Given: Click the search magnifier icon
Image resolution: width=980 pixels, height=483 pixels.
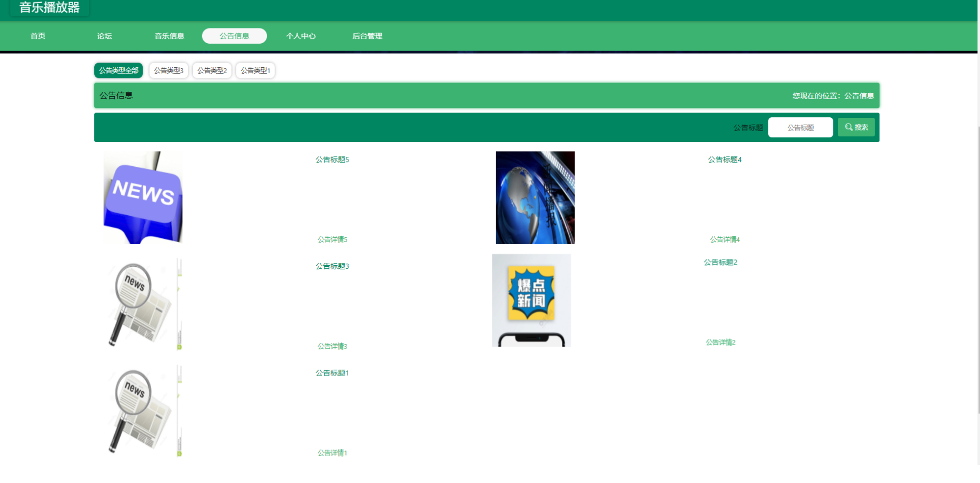Looking at the screenshot, I should point(848,127).
